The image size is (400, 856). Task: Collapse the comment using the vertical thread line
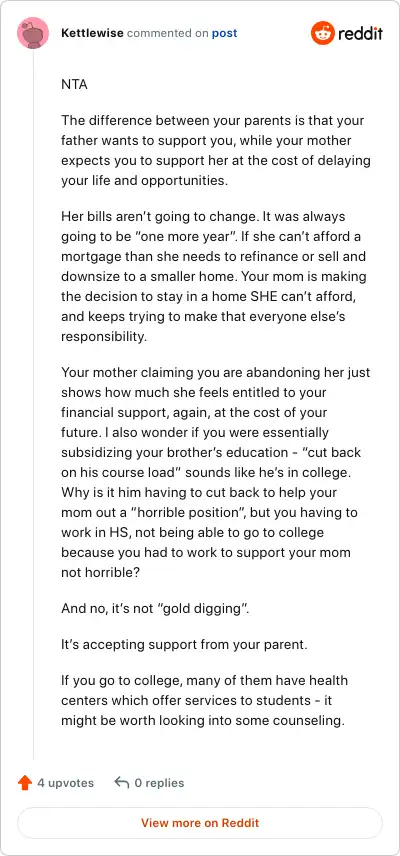tap(33, 406)
